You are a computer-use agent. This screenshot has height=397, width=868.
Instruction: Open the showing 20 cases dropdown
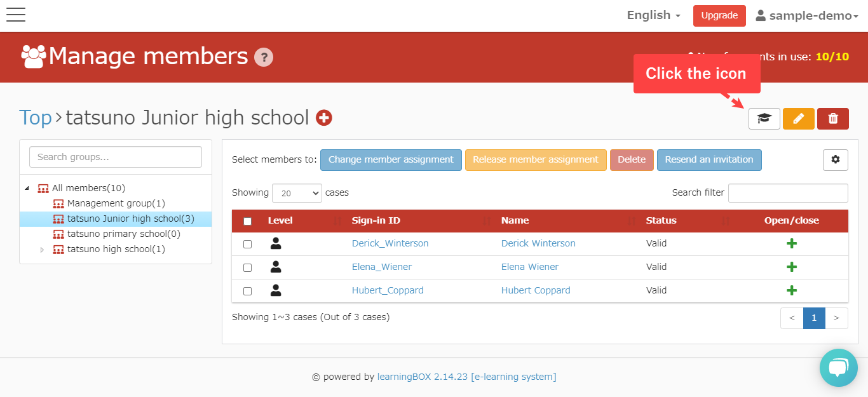297,193
